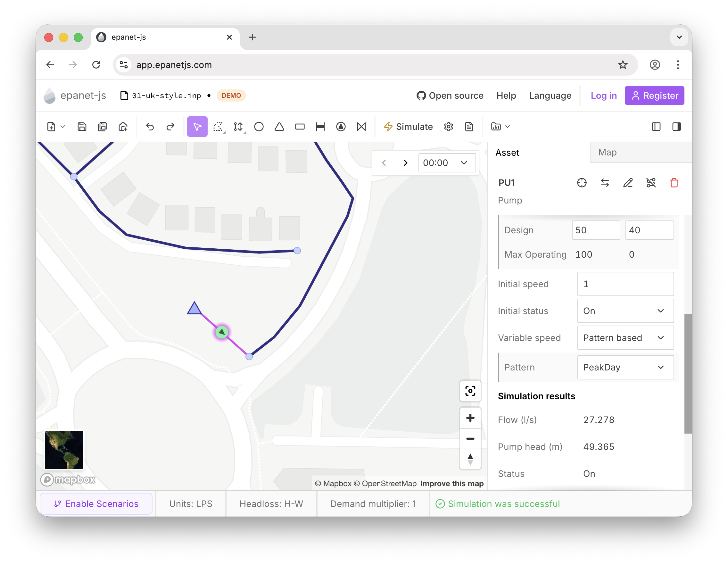Select the draw valve tool icon
Image resolution: width=728 pixels, height=564 pixels.
[x=361, y=127]
